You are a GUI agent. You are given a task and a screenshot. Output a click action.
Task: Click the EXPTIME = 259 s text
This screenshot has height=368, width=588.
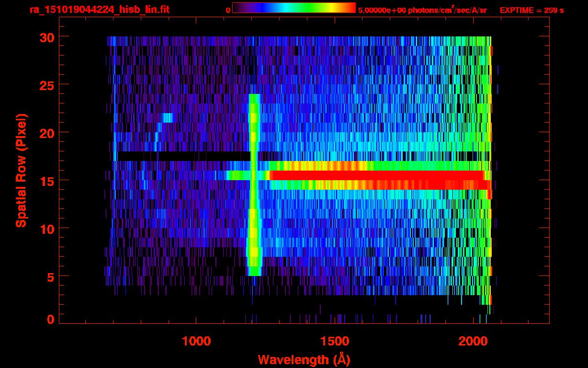coord(531,10)
